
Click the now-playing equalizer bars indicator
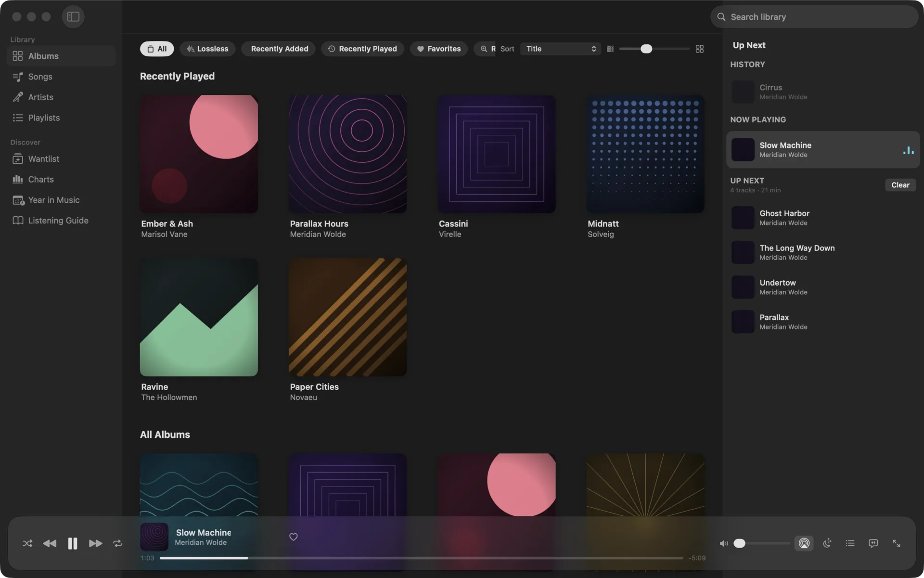click(x=908, y=150)
